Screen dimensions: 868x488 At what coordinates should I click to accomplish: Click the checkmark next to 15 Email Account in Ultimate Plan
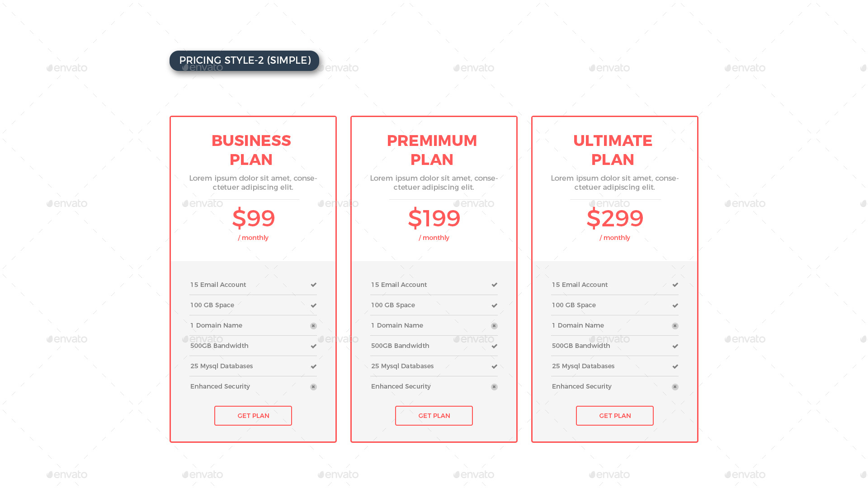675,285
